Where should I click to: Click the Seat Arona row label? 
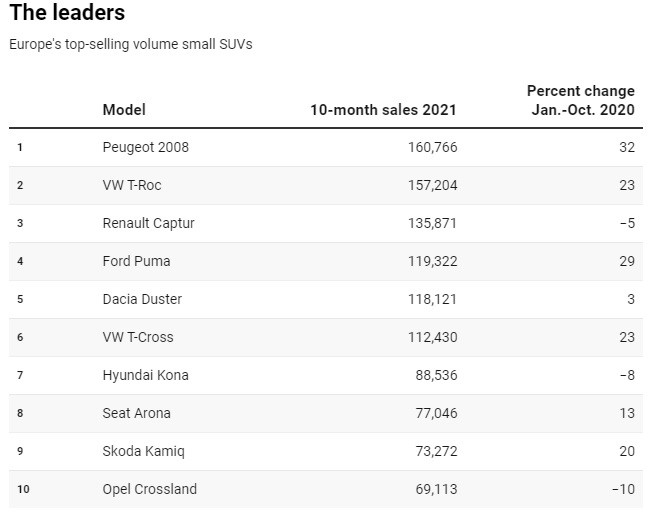(x=136, y=413)
